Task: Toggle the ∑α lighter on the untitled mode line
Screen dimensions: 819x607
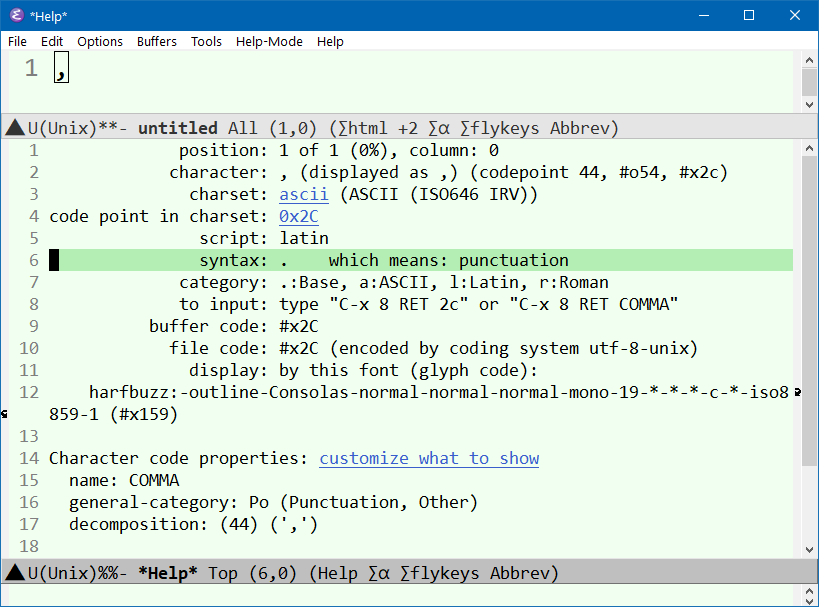Action: tap(438, 128)
